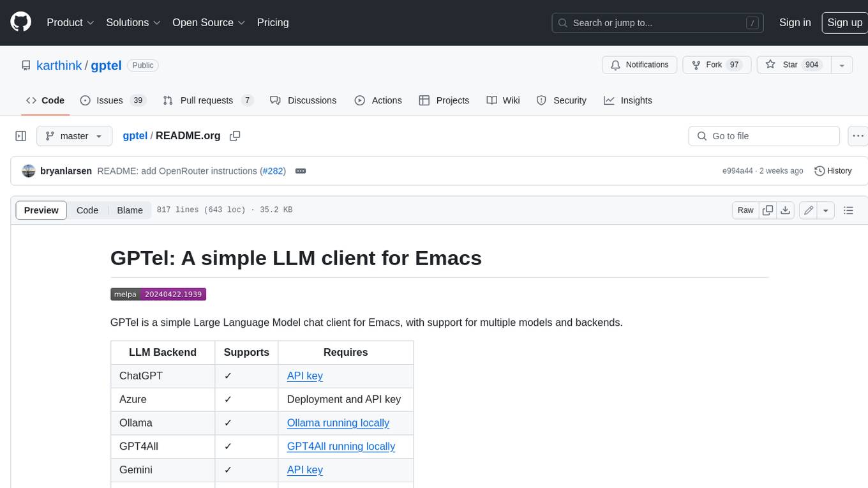Fork the repository
This screenshot has height=488, width=868.
tap(717, 65)
